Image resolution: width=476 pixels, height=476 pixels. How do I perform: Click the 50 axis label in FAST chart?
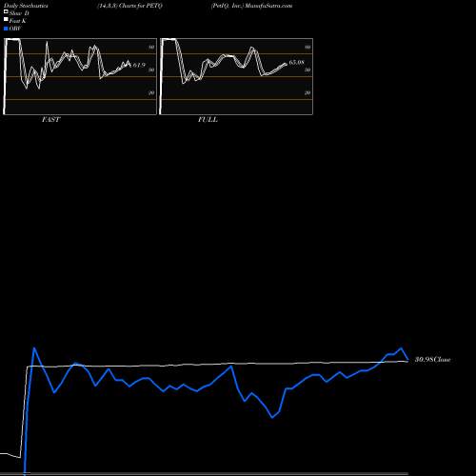[151, 69]
